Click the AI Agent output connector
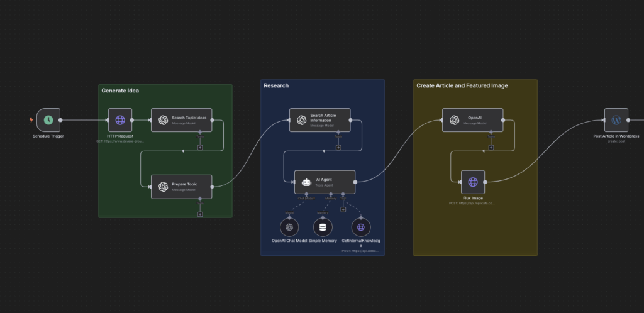Viewport: 644px width, 313px height. coord(355,182)
